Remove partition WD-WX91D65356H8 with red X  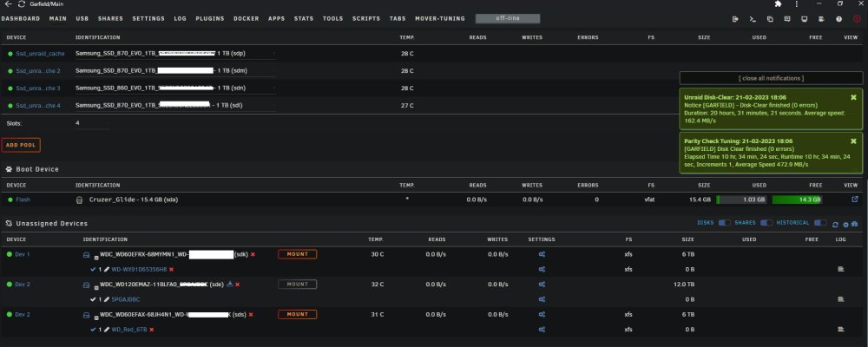[171, 269]
